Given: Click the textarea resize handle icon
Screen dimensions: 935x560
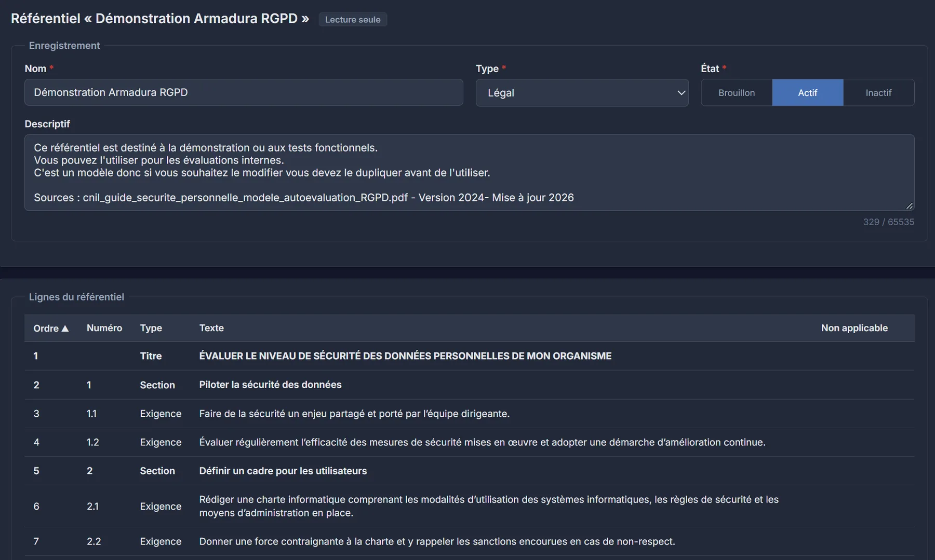Looking at the screenshot, I should point(910,206).
